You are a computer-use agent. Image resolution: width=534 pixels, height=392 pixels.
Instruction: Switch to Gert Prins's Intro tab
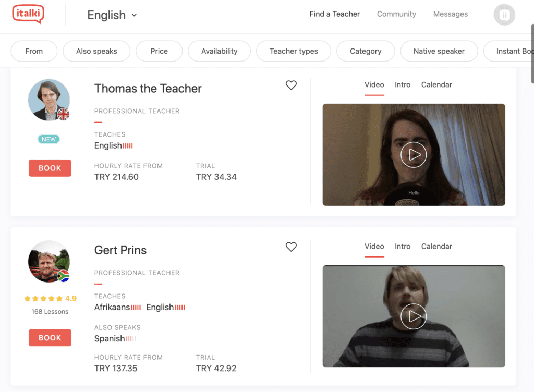tap(403, 246)
